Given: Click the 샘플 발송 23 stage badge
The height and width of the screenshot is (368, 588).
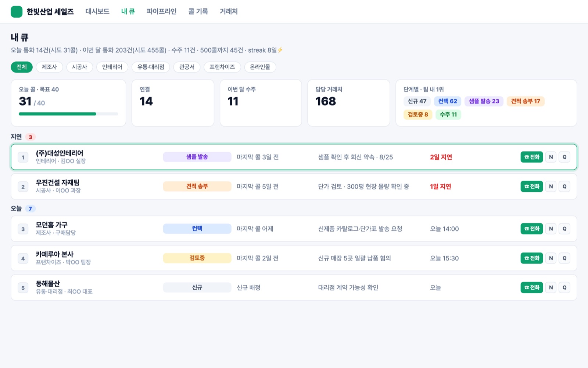Looking at the screenshot, I should tap(484, 101).
